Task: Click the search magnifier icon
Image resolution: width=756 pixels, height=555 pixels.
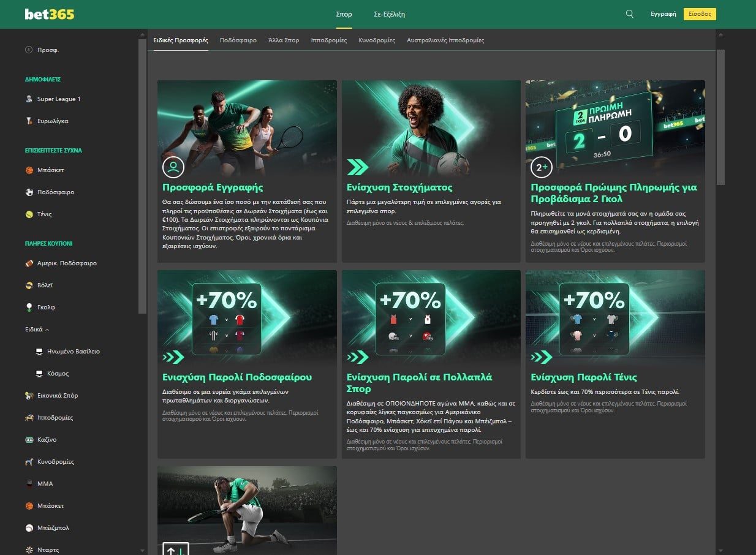Action: pos(629,14)
